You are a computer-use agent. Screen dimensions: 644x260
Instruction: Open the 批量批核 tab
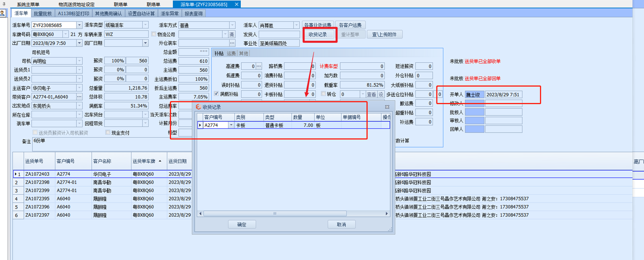43,13
